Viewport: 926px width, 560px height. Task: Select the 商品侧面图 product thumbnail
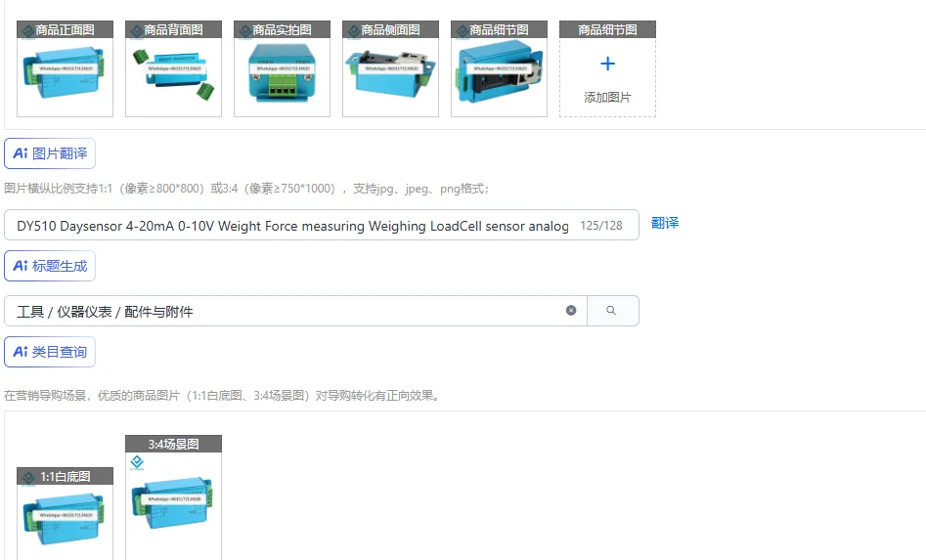point(391,69)
